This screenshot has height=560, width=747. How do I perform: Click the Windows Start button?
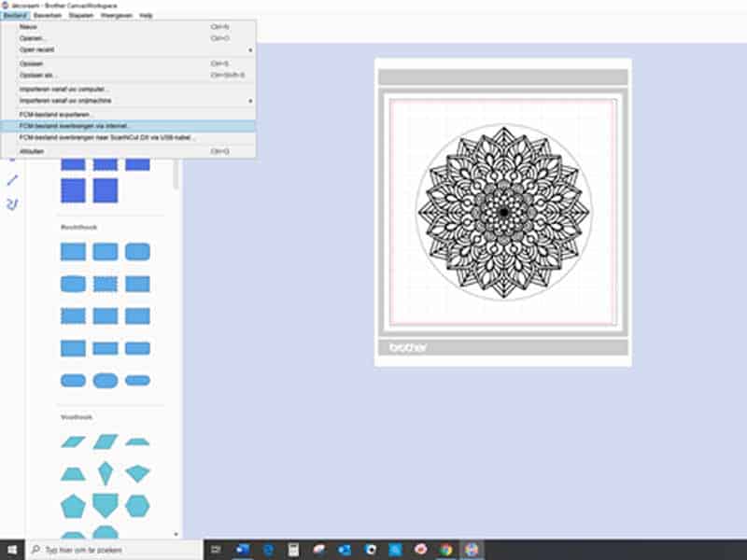[12, 550]
